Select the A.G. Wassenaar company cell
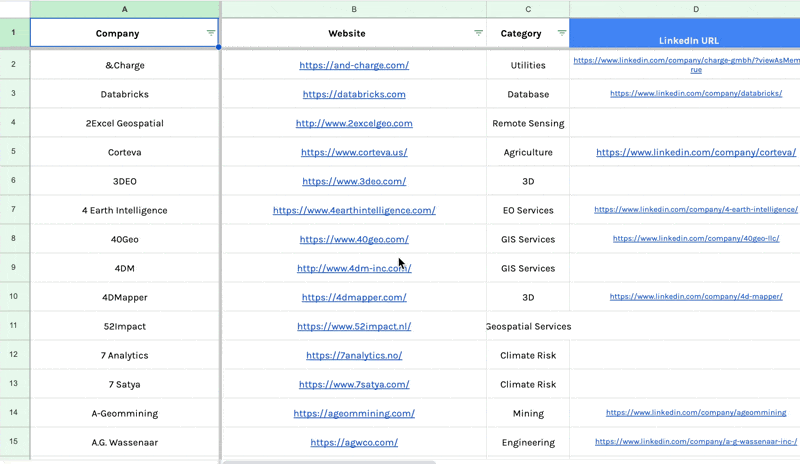The image size is (800, 464). click(x=124, y=443)
